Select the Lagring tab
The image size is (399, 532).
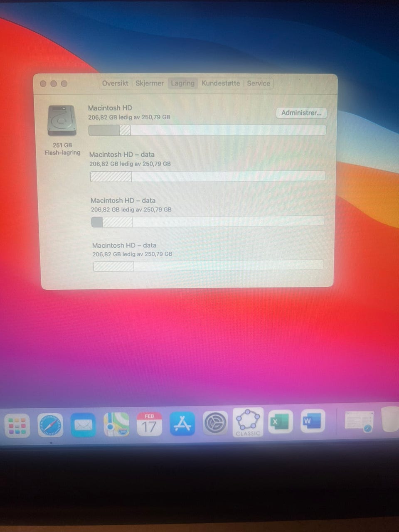183,83
